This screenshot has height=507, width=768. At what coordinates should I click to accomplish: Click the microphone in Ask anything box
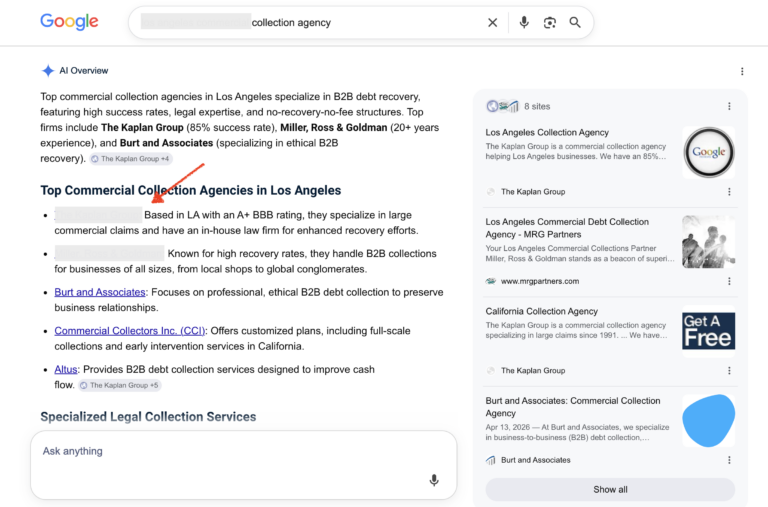(x=434, y=480)
